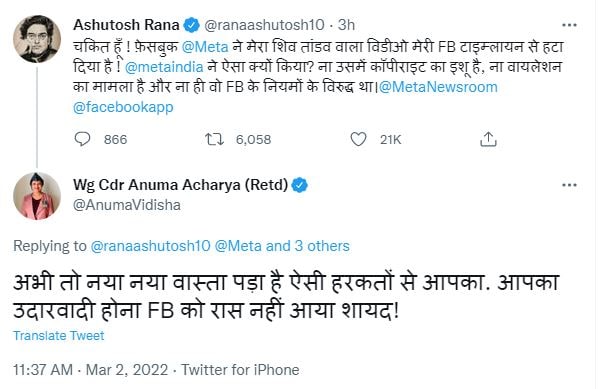Open the Twitter for iPhone source link
604x389 pixels.
point(240,370)
